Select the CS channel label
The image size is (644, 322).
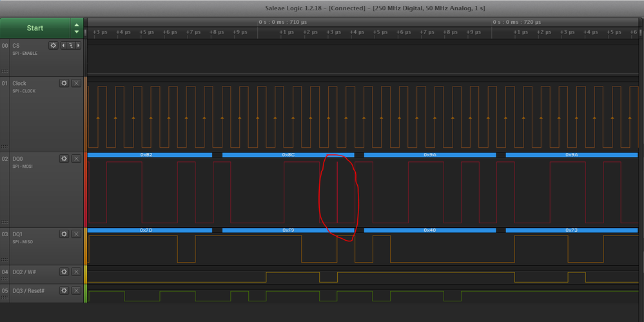pos(15,46)
